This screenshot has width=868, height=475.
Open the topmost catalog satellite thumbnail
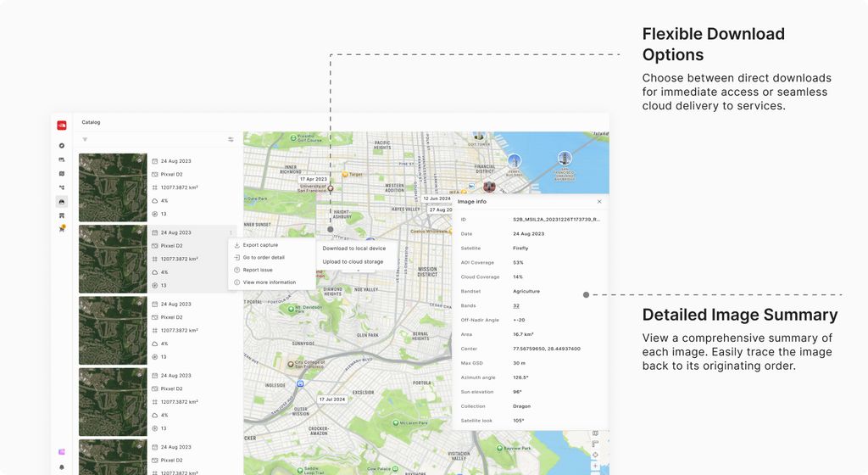(x=113, y=187)
